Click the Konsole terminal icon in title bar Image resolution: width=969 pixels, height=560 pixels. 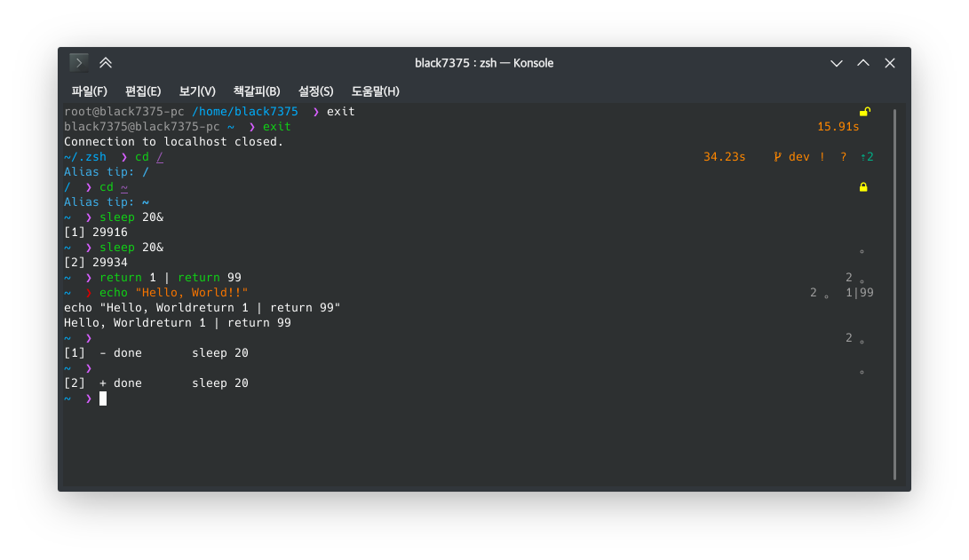coord(78,62)
